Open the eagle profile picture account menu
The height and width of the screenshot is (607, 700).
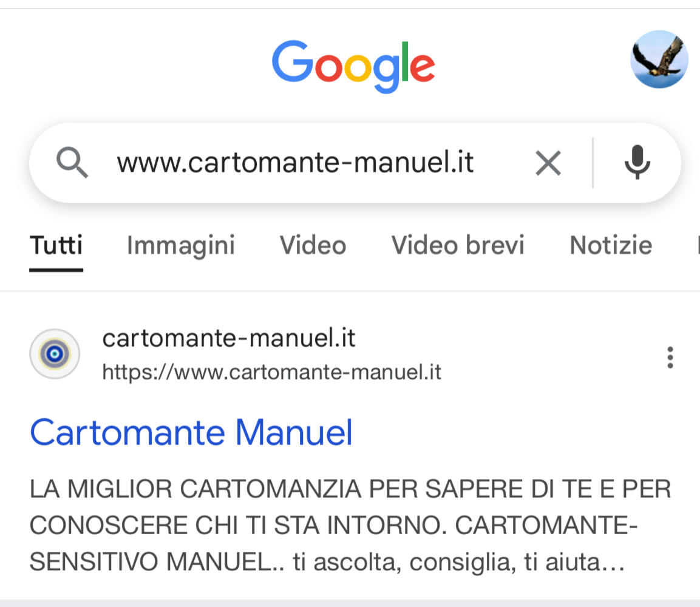pyautogui.click(x=659, y=59)
